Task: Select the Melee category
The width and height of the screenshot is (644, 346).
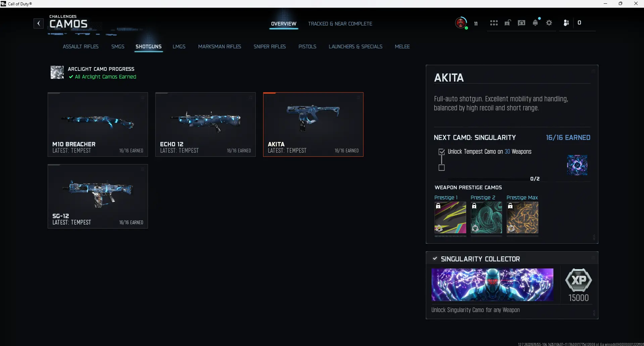Action: [402, 47]
